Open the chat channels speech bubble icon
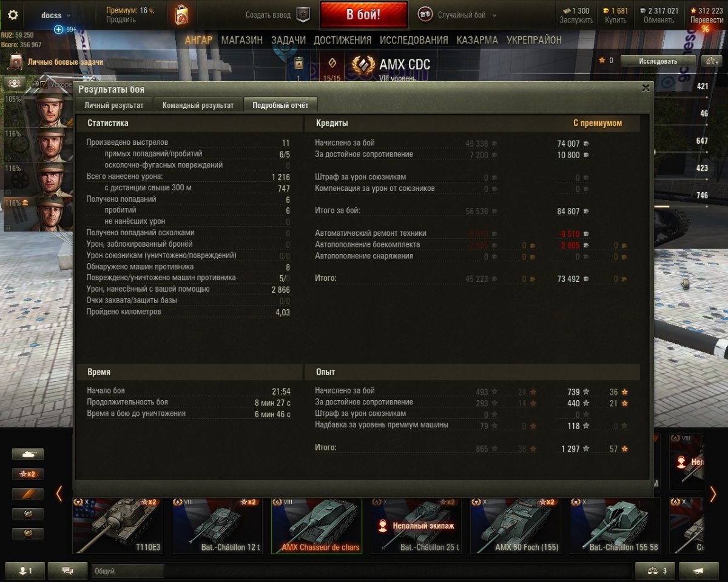728x582 pixels. pyautogui.click(x=67, y=570)
